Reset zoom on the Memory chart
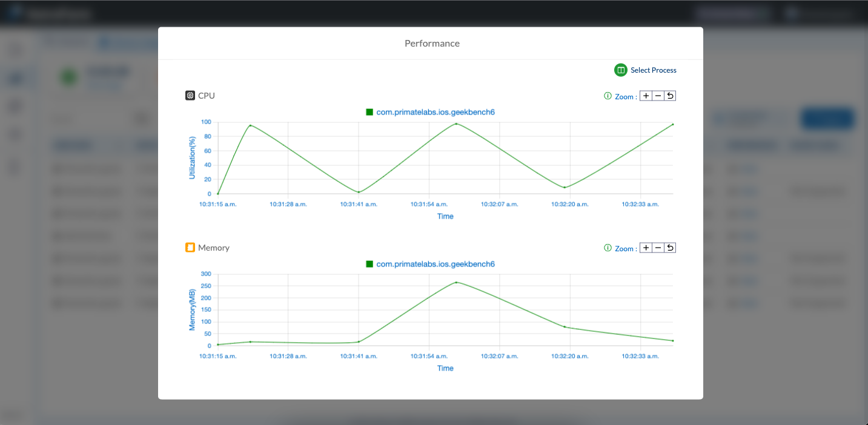The image size is (868, 425). (x=670, y=248)
